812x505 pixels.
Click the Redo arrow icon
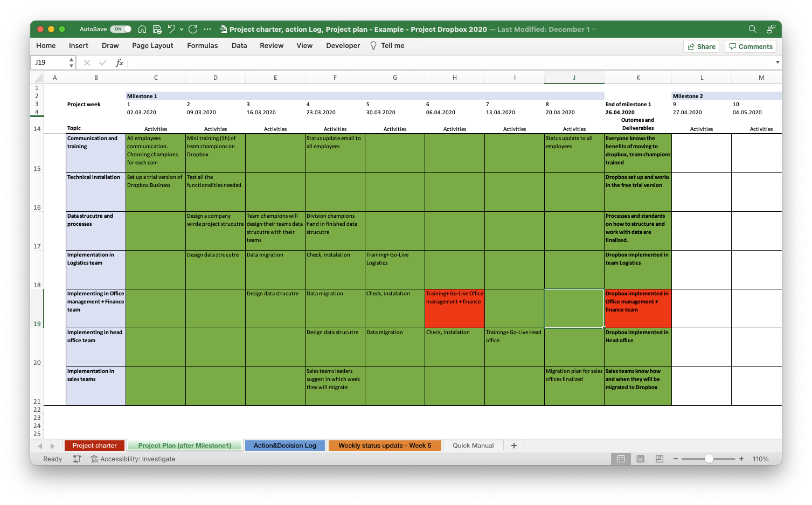click(193, 29)
